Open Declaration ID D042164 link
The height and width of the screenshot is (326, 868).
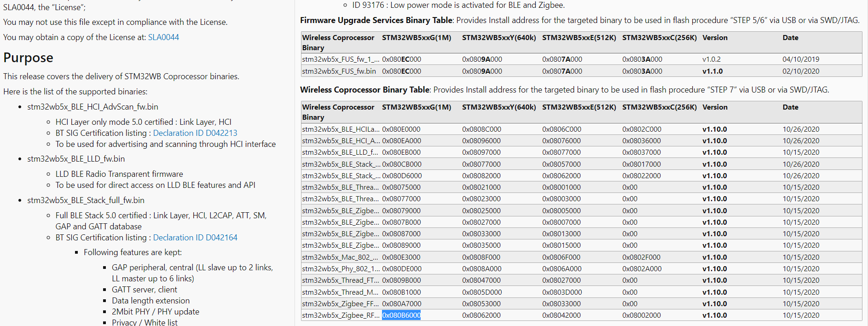[x=195, y=238]
